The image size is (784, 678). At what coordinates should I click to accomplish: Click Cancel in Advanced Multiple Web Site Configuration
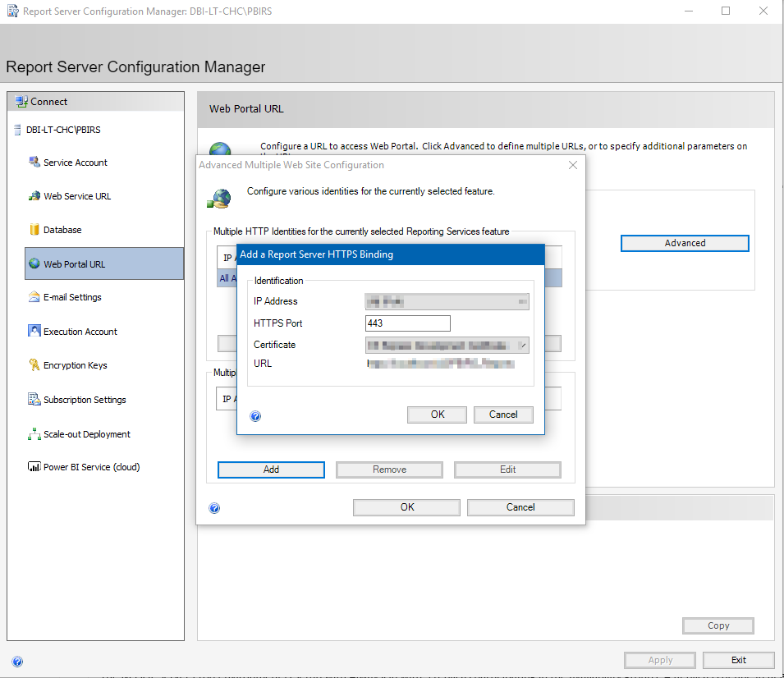point(520,507)
